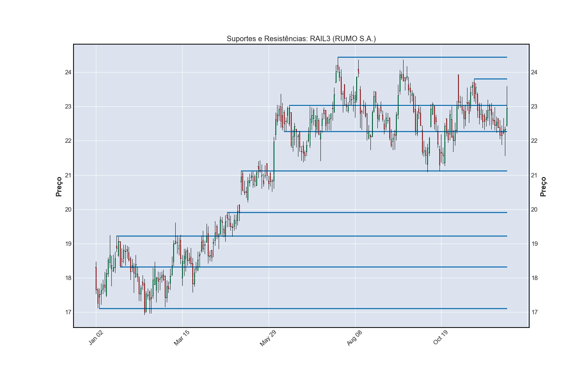The image size is (588, 368).
Task: Click price tick 19 on left axis
Action: (68, 244)
